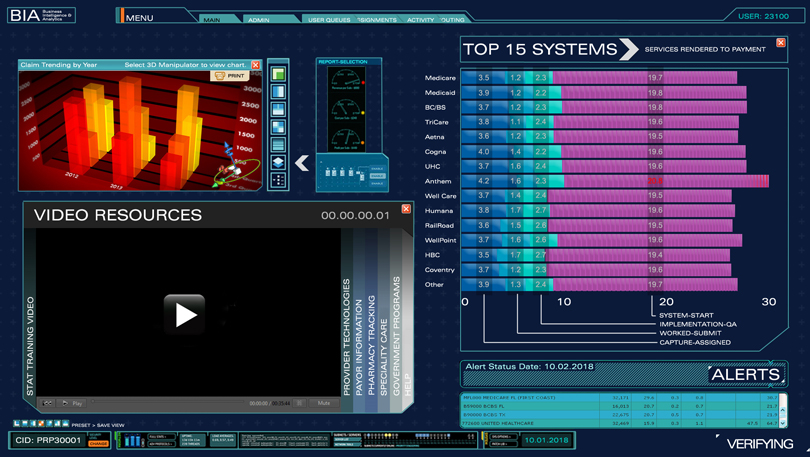Click the blue battery bars icon in status bar

(133, 440)
